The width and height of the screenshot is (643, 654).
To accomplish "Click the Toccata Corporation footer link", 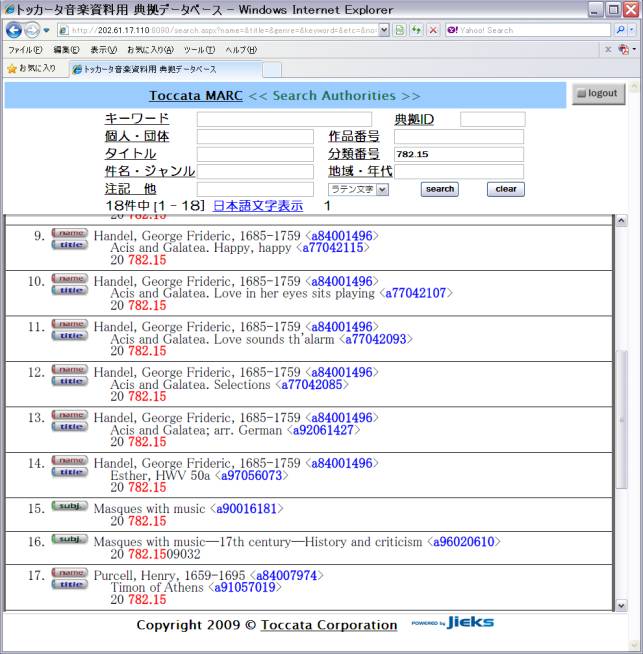I will [329, 625].
